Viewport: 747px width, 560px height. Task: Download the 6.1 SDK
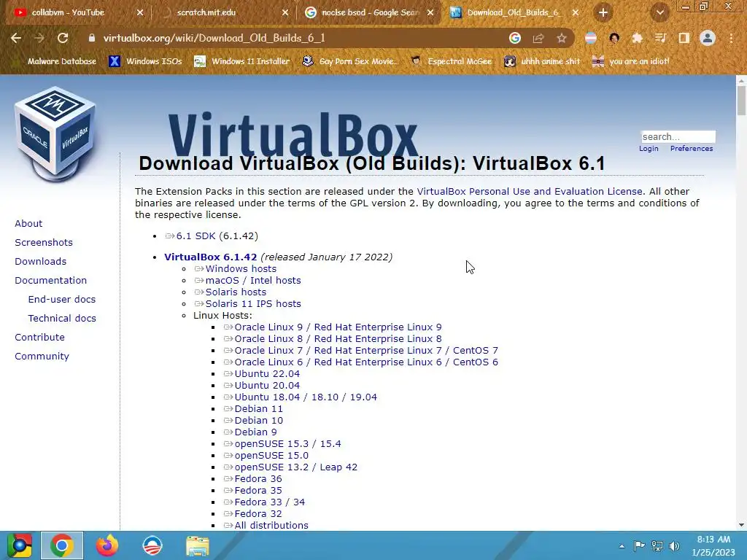196,236
